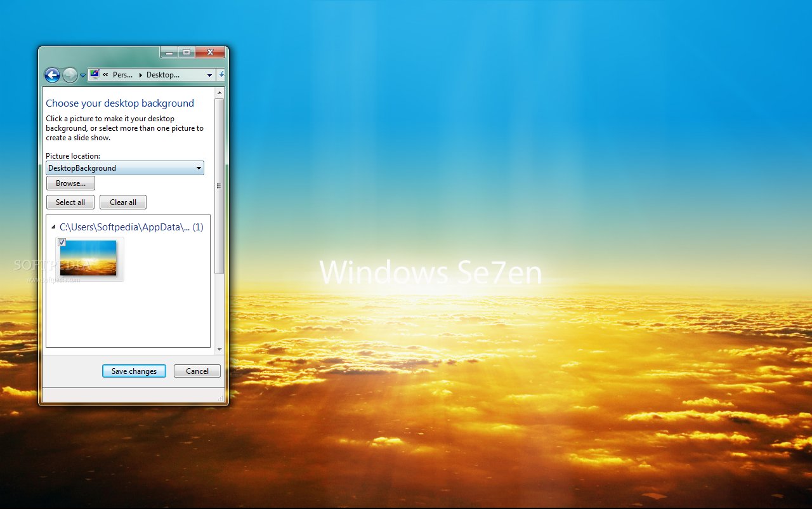Close the Desktop Background window
The width and height of the screenshot is (812, 509).
[210, 53]
